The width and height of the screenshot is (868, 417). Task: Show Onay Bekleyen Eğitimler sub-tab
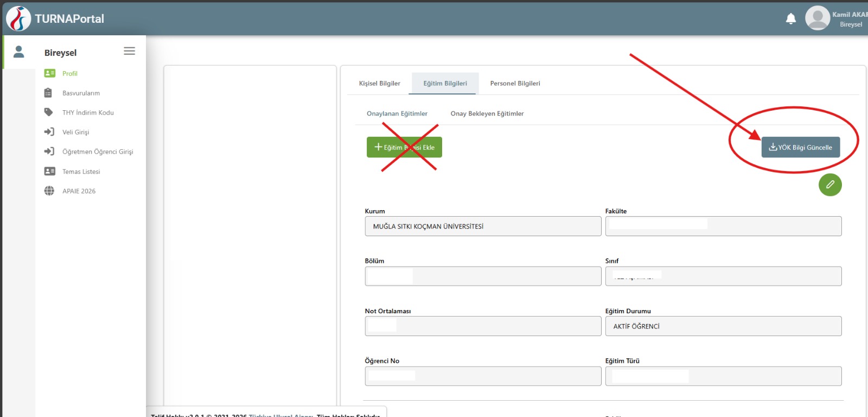tap(487, 114)
